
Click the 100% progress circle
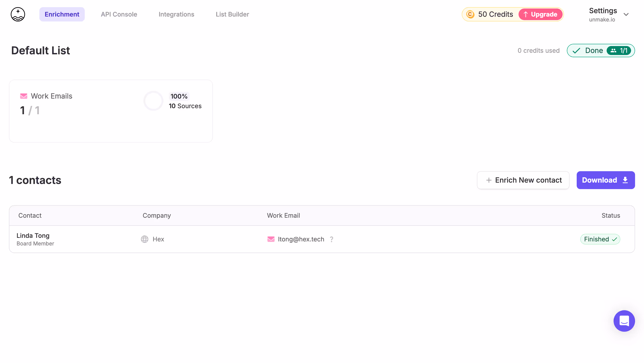(153, 101)
